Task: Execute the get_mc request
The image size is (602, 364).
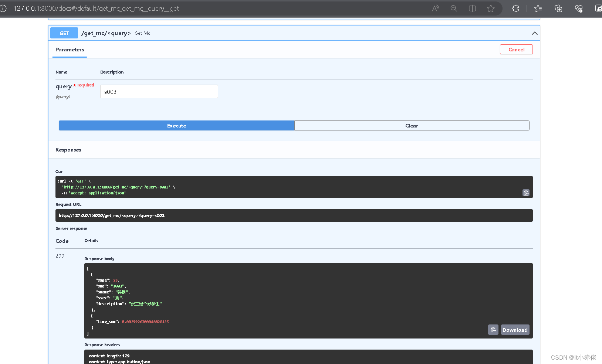Action: pyautogui.click(x=176, y=125)
